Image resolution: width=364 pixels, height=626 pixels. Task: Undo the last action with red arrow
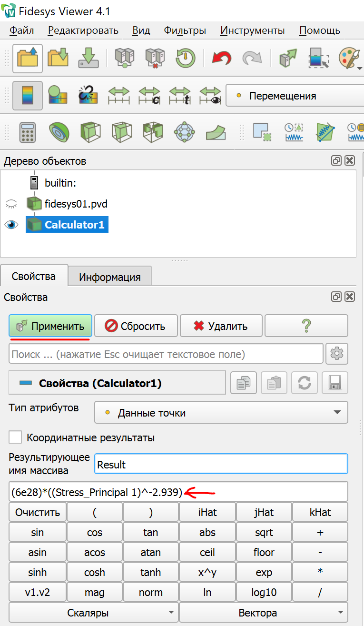pos(221,59)
